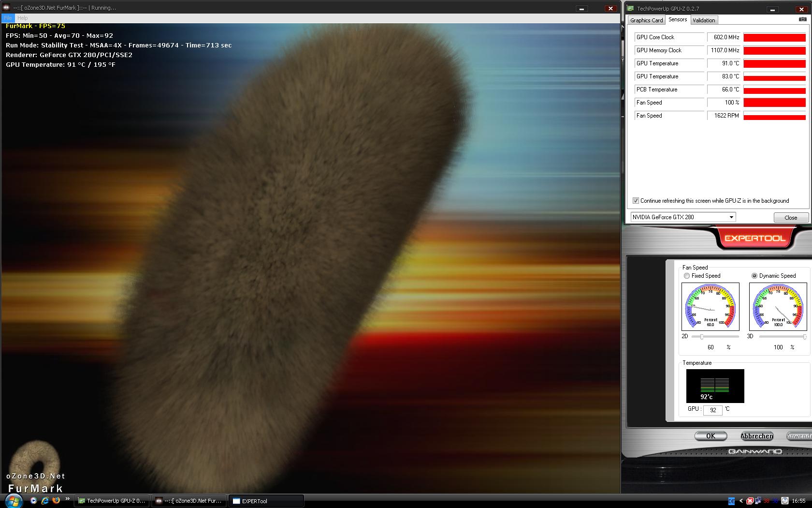Click the GPU Core Clock graph bar

pos(774,37)
